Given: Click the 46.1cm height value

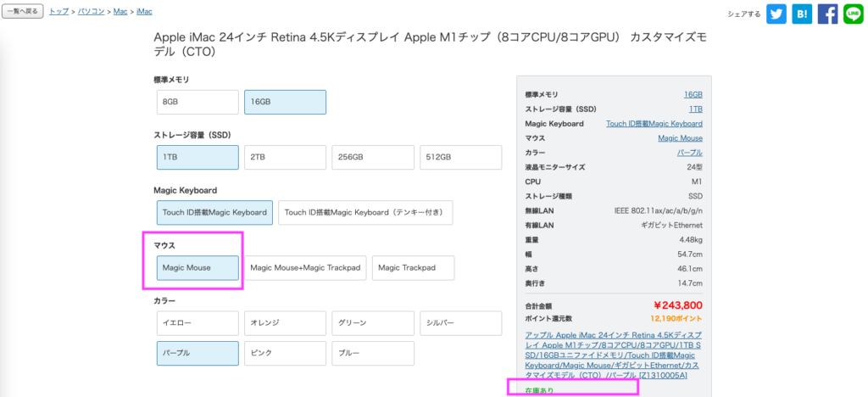Looking at the screenshot, I should coord(691,269).
